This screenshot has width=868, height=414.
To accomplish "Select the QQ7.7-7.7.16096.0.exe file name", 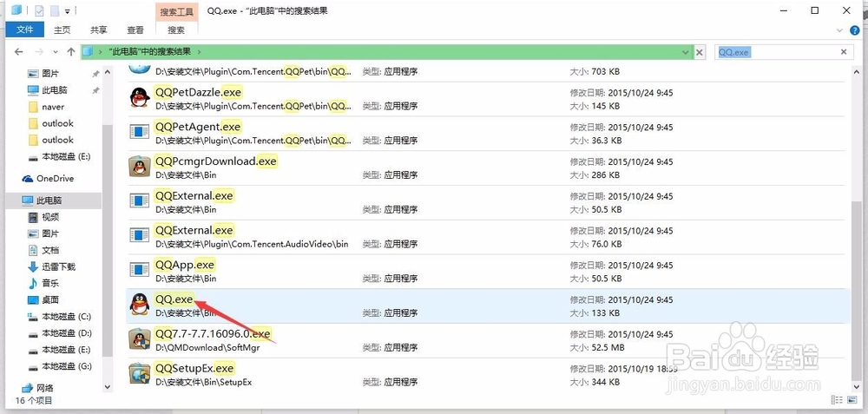I will click(x=213, y=334).
